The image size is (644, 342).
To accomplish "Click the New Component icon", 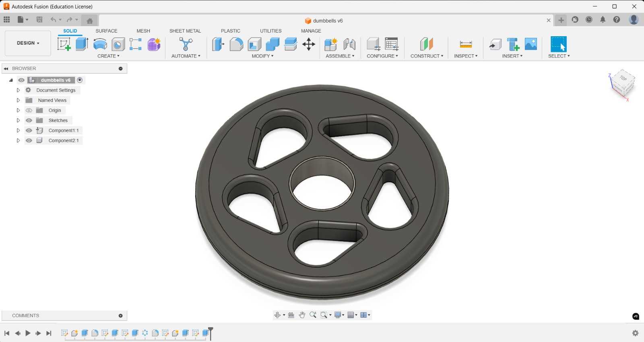I will pos(331,44).
